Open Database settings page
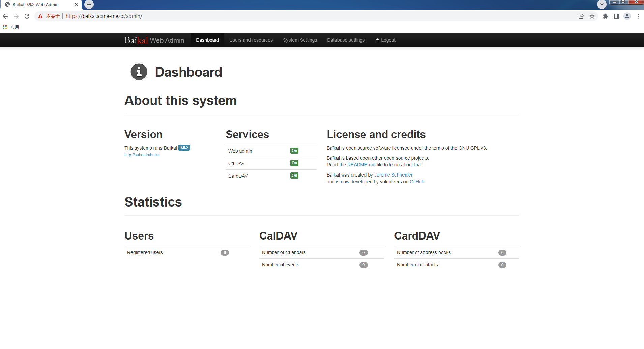644x349 pixels. (346, 40)
